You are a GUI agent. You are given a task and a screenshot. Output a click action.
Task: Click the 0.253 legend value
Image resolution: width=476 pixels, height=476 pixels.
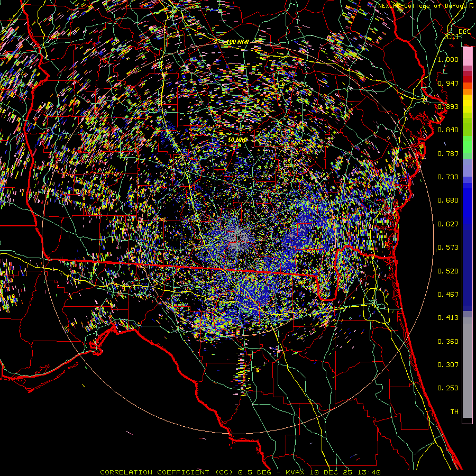pos(448,388)
